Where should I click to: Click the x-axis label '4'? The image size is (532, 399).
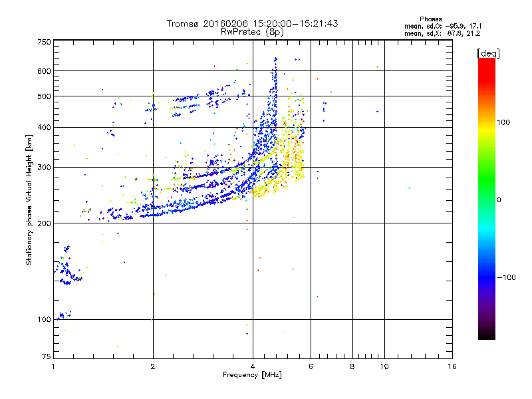tap(253, 366)
